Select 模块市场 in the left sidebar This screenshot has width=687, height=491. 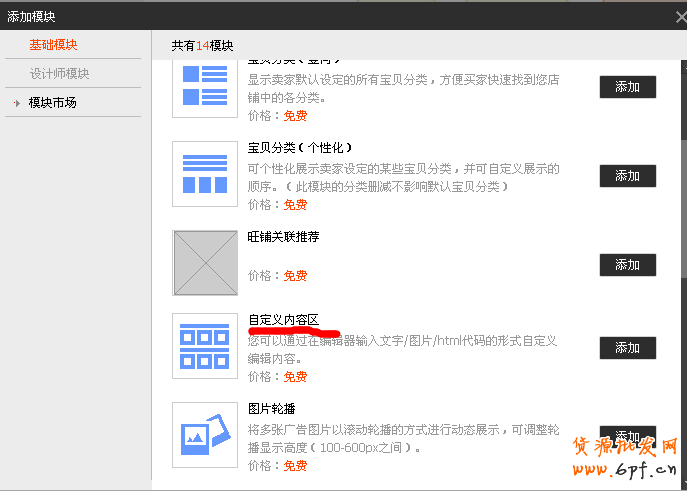click(x=53, y=102)
